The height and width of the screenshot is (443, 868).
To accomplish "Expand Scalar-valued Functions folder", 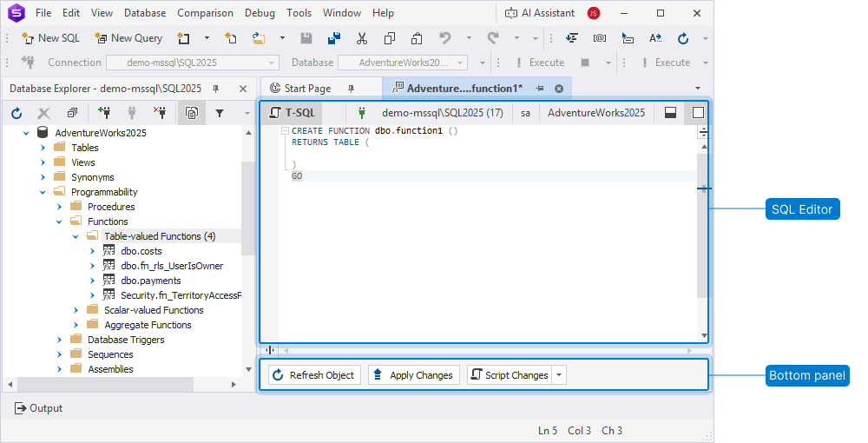I will tap(76, 310).
